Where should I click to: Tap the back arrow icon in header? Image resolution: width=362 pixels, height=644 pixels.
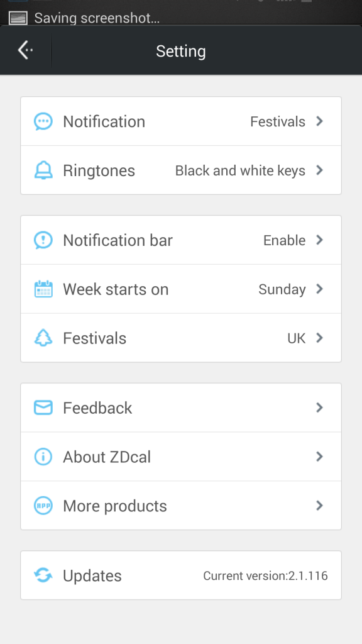25,50
